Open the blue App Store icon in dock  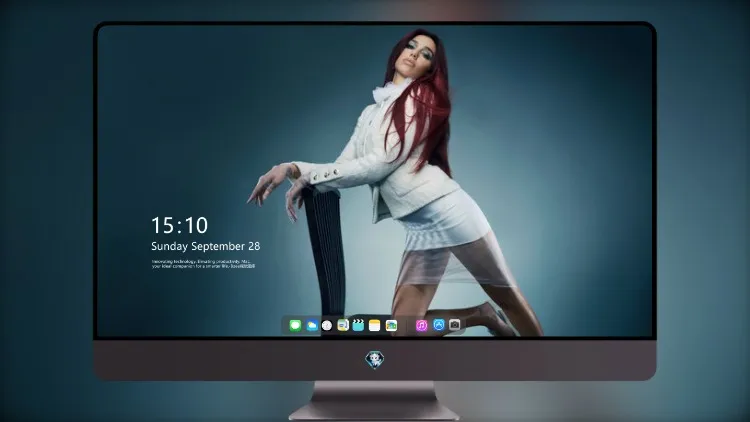[439, 325]
